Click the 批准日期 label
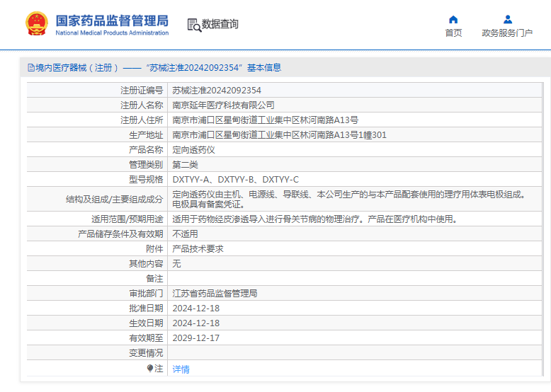 pos(146,308)
